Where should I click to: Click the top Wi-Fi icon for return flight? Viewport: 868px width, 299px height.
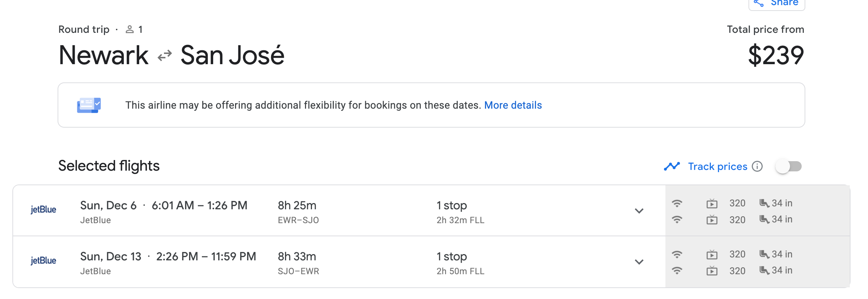click(677, 254)
